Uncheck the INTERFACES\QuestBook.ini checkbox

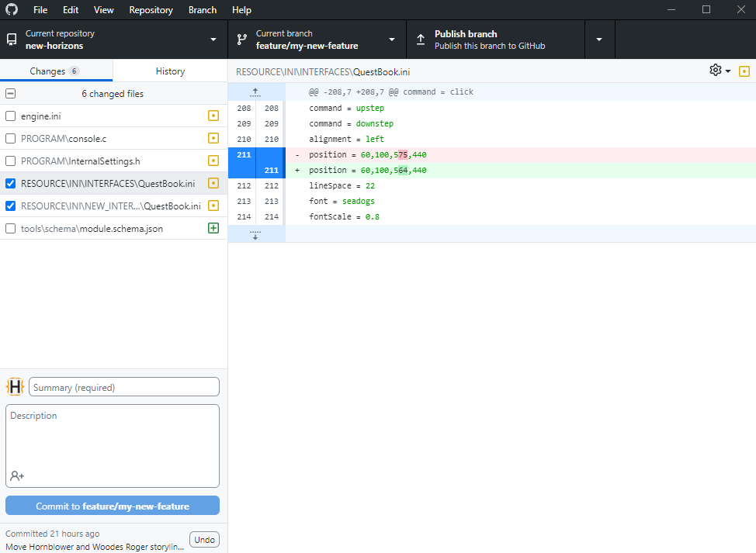click(x=11, y=184)
